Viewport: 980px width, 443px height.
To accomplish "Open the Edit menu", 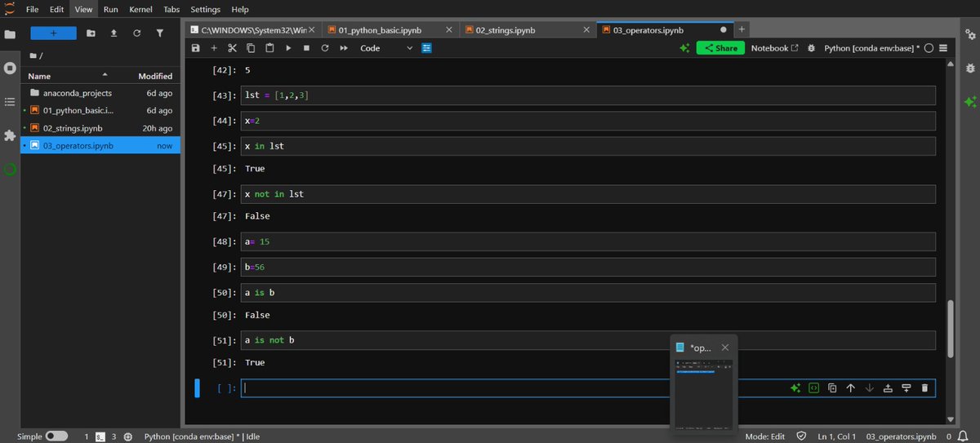I will 57,9.
